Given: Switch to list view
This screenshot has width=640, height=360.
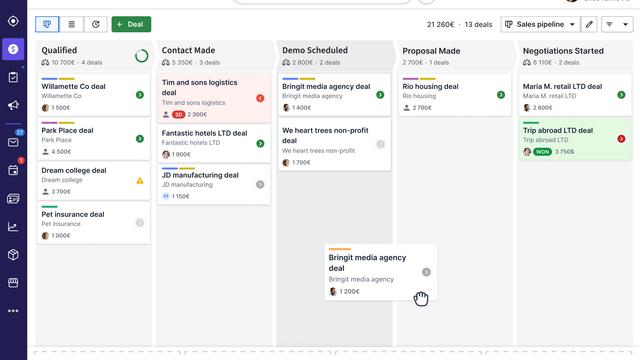Looking at the screenshot, I should pyautogui.click(x=71, y=24).
